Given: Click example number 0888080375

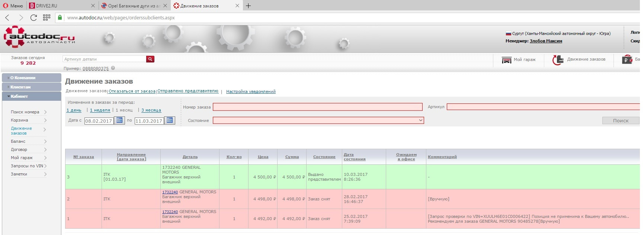Looking at the screenshot, I should click(x=96, y=68).
